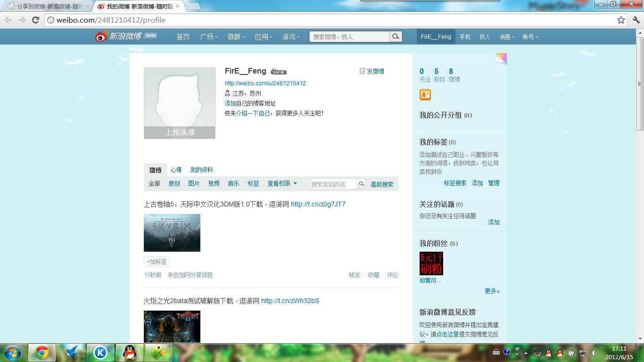Click the Torchlight post thumbnail
Image resolution: width=644 pixels, height=362 pixels.
[172, 327]
